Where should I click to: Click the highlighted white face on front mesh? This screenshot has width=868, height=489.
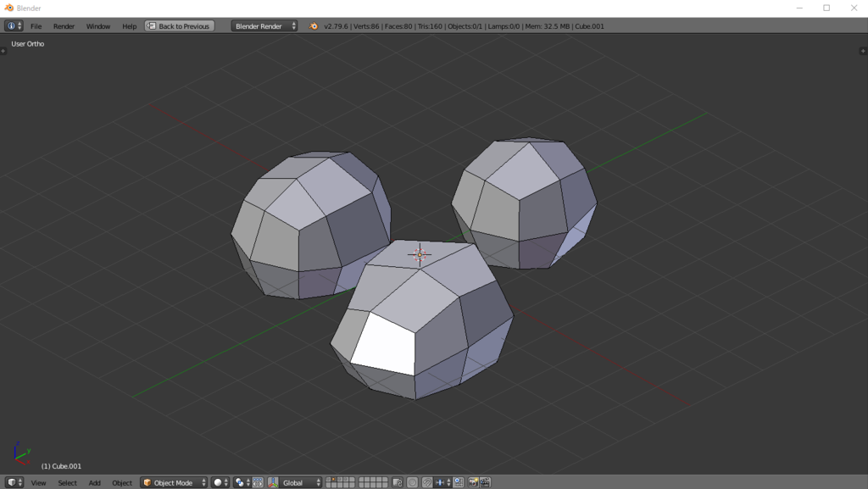pyautogui.click(x=385, y=344)
